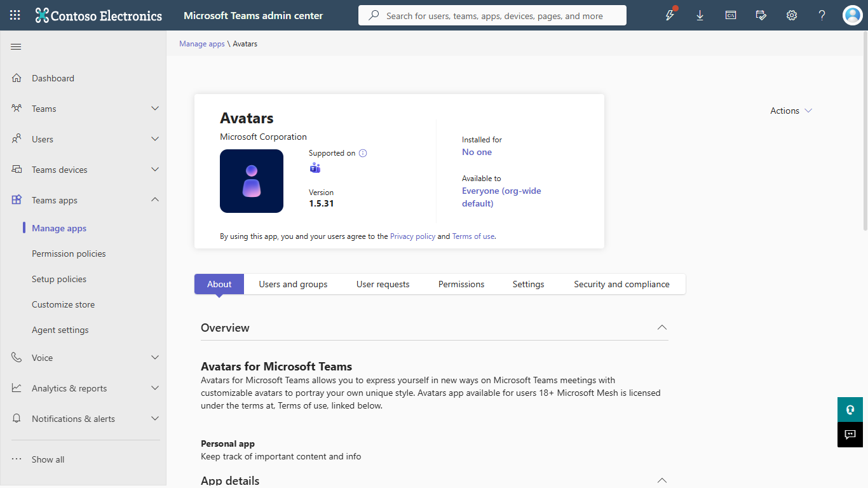Image resolution: width=868 pixels, height=488 pixels.
Task: Click the Microsoft Corporation publisher text
Action: point(263,137)
